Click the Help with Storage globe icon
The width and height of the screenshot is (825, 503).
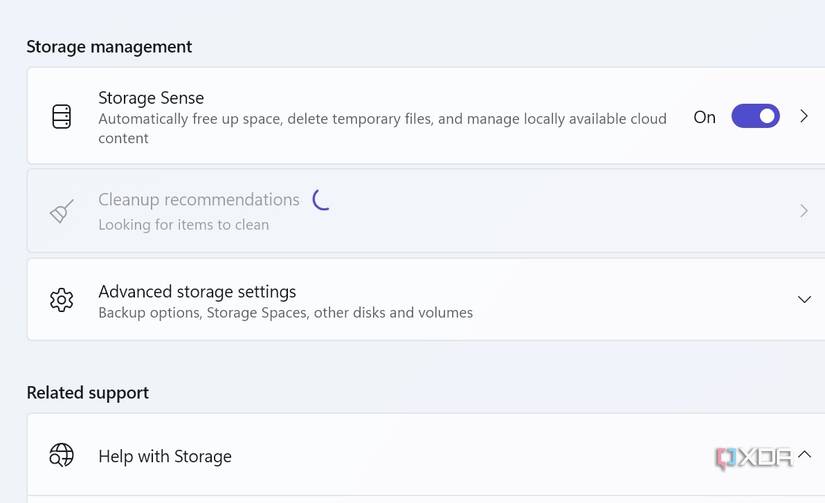point(62,455)
